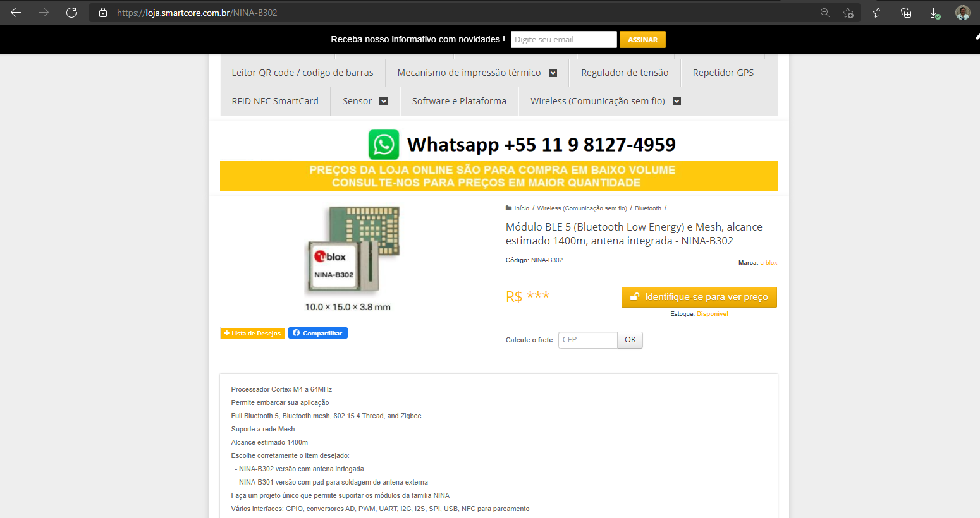Click the CEP shipping input field
980x518 pixels.
coord(587,340)
